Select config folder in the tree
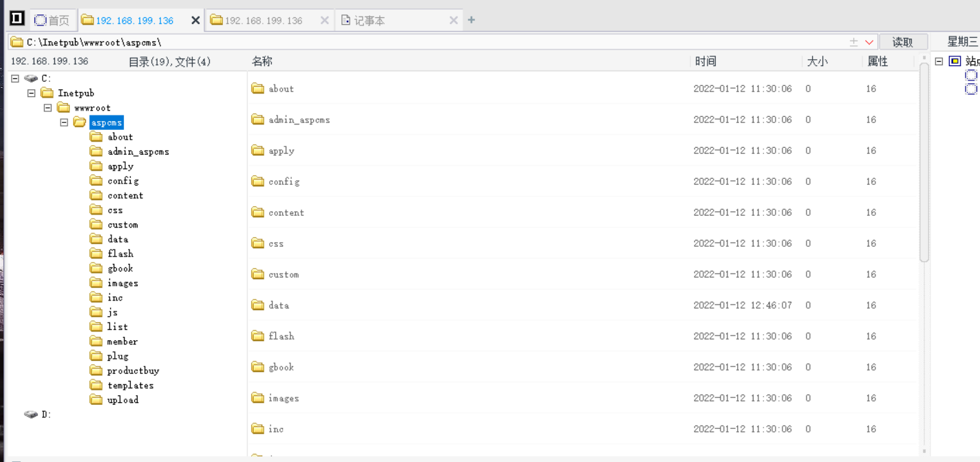 pos(114,181)
